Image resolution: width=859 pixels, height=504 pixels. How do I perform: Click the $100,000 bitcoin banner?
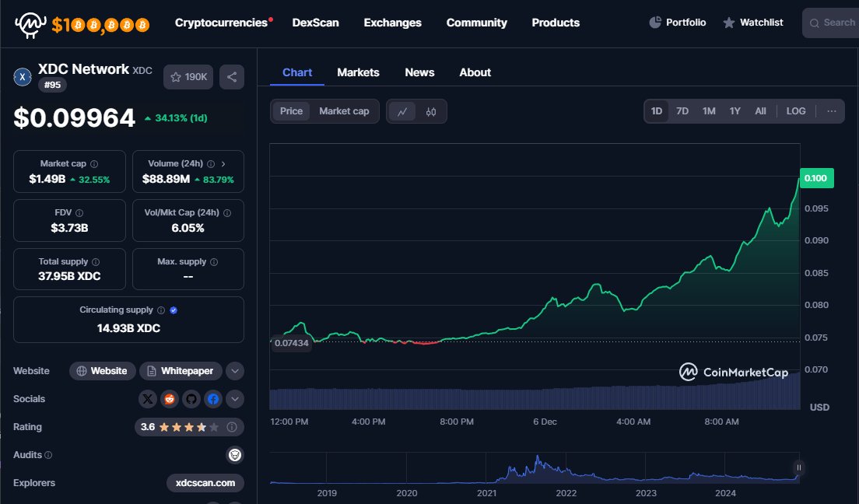pos(100,25)
